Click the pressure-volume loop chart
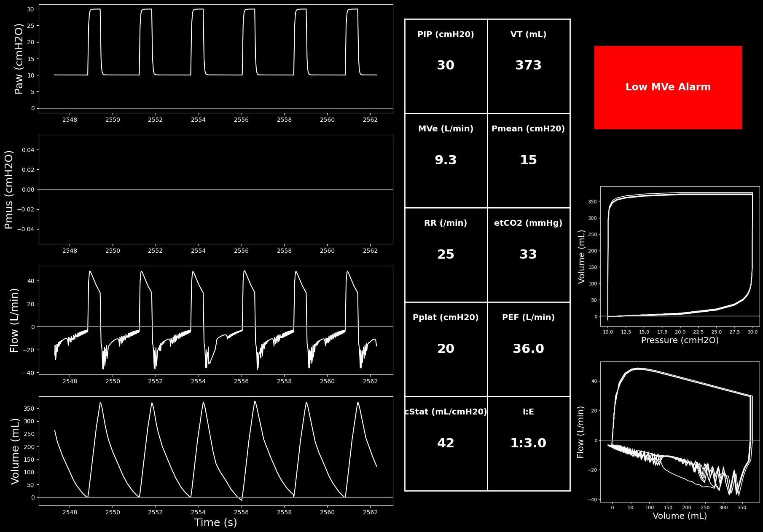The height and width of the screenshot is (532, 763). (680, 256)
